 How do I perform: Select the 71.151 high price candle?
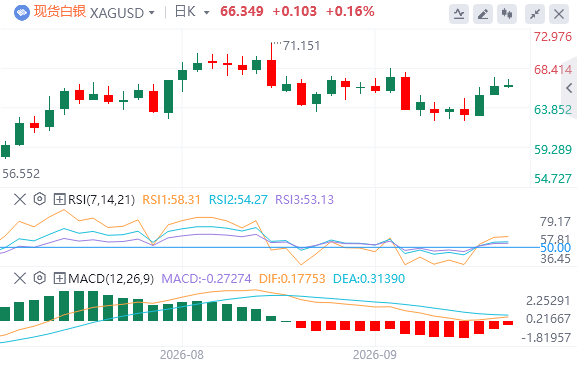pyautogui.click(x=272, y=65)
